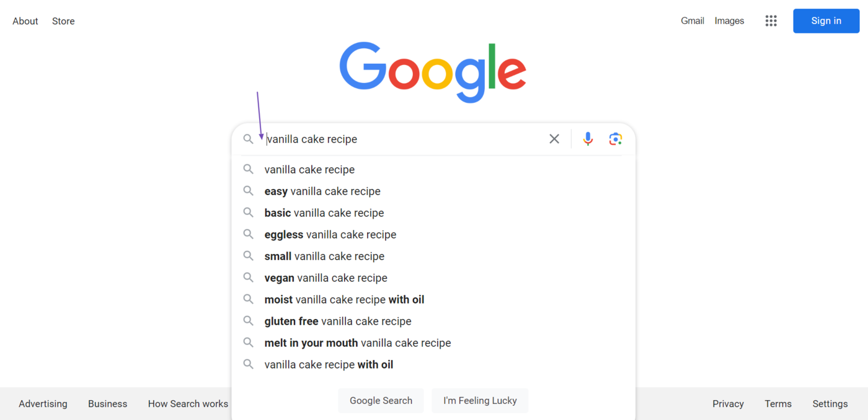
Task: Click the magnifying glass in the search bar
Action: point(248,139)
